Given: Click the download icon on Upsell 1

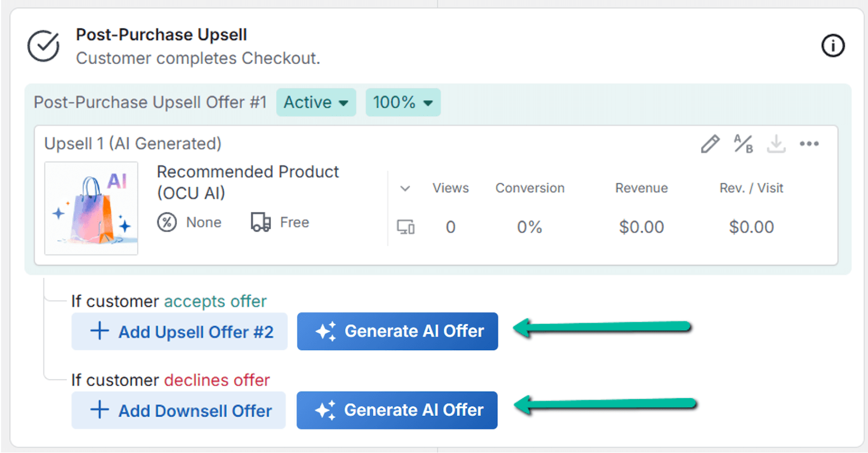Looking at the screenshot, I should (776, 144).
